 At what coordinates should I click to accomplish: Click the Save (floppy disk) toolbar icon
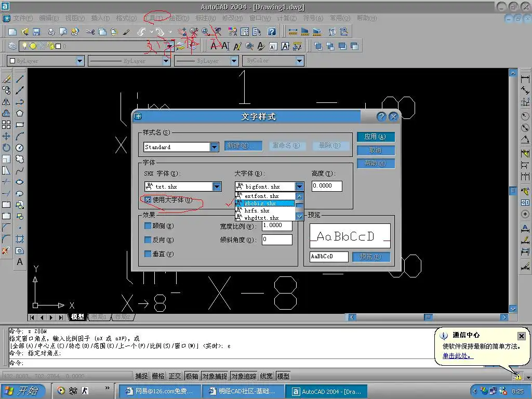pos(36,32)
